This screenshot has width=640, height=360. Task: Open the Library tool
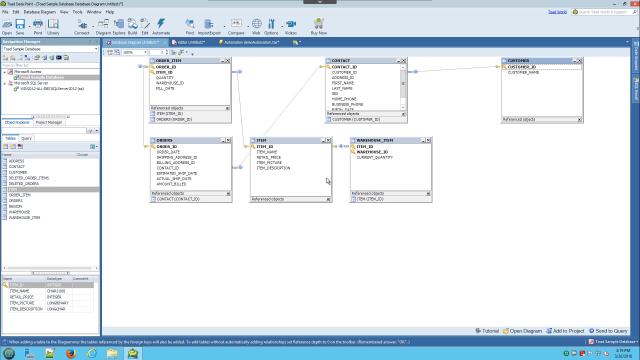click(x=53, y=27)
